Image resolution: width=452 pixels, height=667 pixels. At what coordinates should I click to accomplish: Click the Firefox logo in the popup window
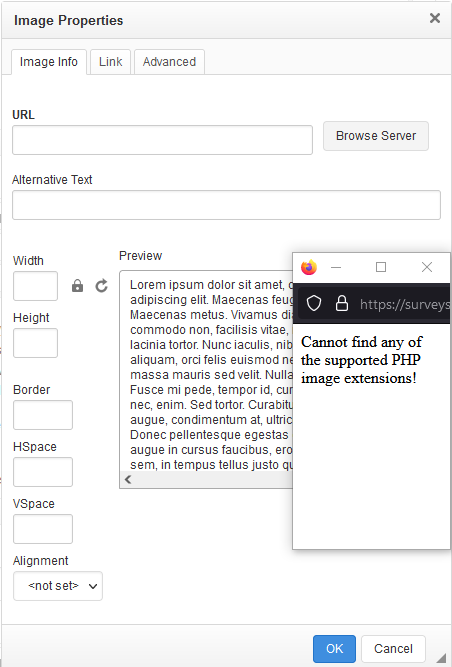309,267
